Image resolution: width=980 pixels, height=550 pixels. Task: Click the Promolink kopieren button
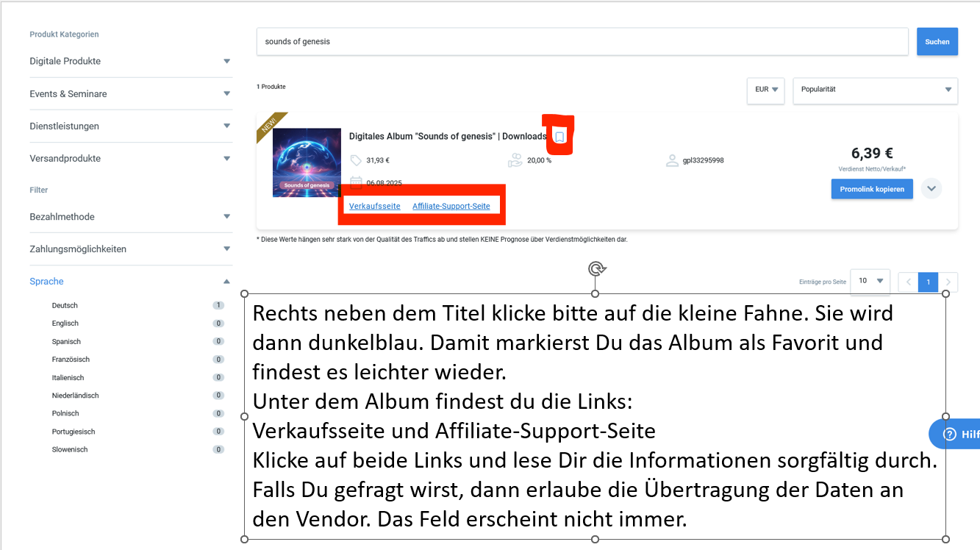pos(872,189)
